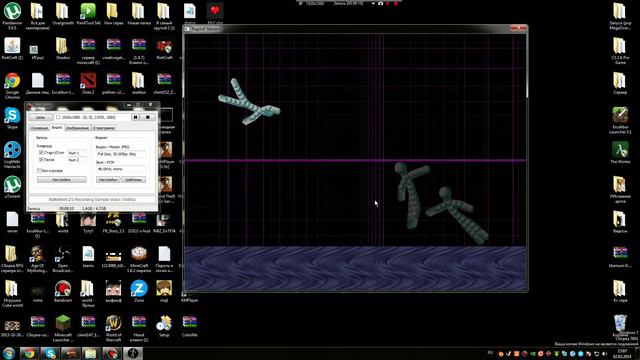
Task: Select the Bandicam desktop shortcut
Action: coord(63,289)
